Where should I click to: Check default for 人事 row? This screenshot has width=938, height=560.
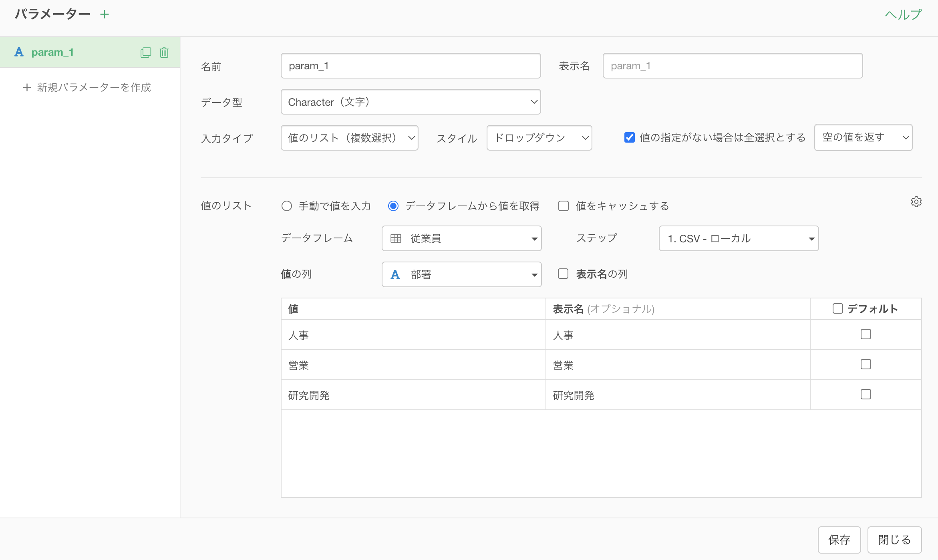point(866,334)
